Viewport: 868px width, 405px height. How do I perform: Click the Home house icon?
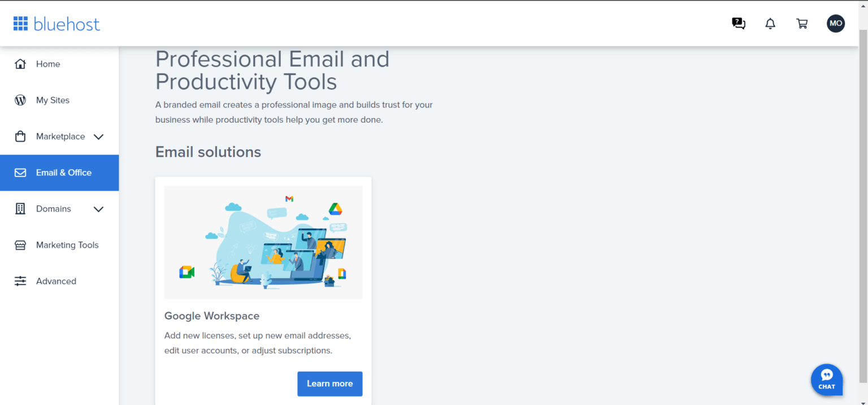(x=20, y=64)
